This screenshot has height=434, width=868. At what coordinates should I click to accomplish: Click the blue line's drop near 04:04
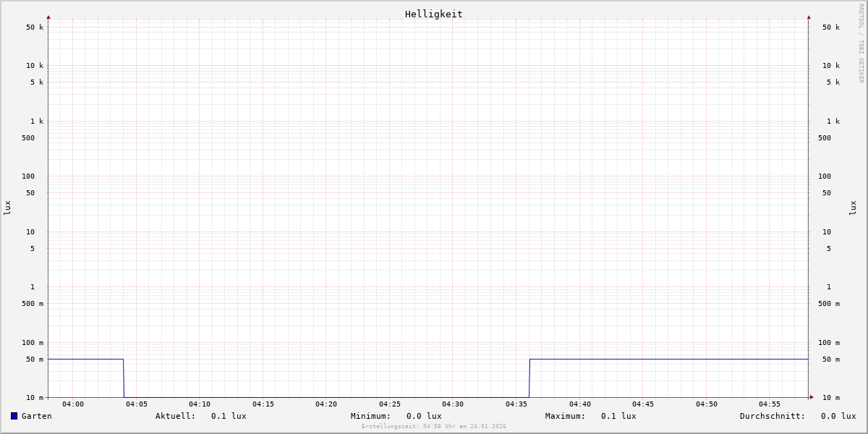coord(124,378)
